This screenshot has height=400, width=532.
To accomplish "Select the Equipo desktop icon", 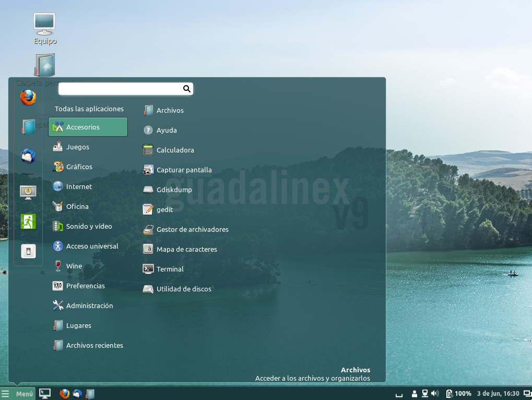I will point(45,29).
